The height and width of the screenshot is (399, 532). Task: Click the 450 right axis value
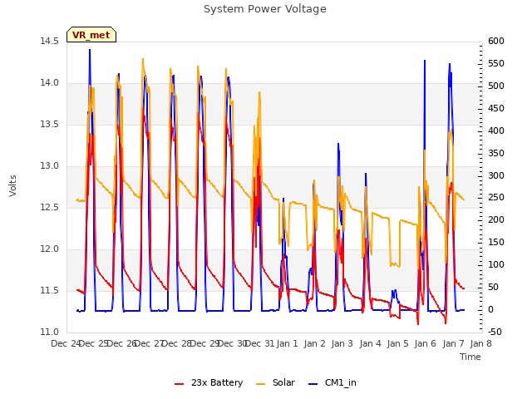pos(496,108)
